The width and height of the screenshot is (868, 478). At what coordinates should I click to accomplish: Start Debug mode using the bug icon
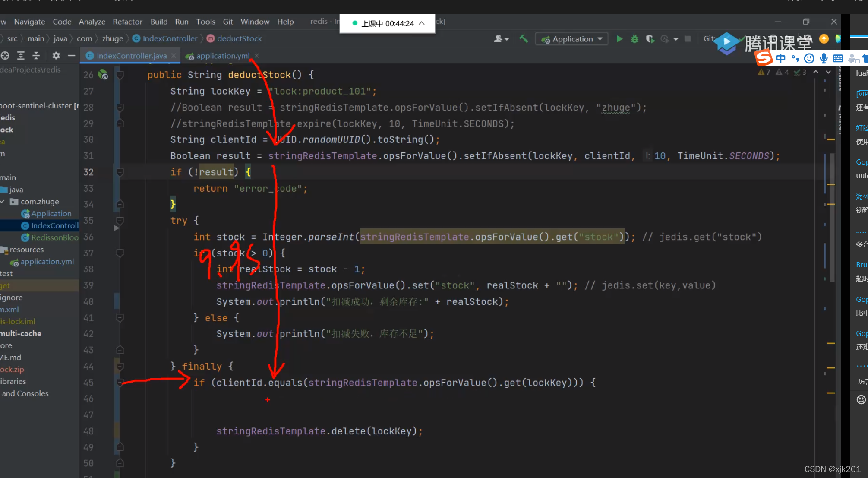click(634, 38)
